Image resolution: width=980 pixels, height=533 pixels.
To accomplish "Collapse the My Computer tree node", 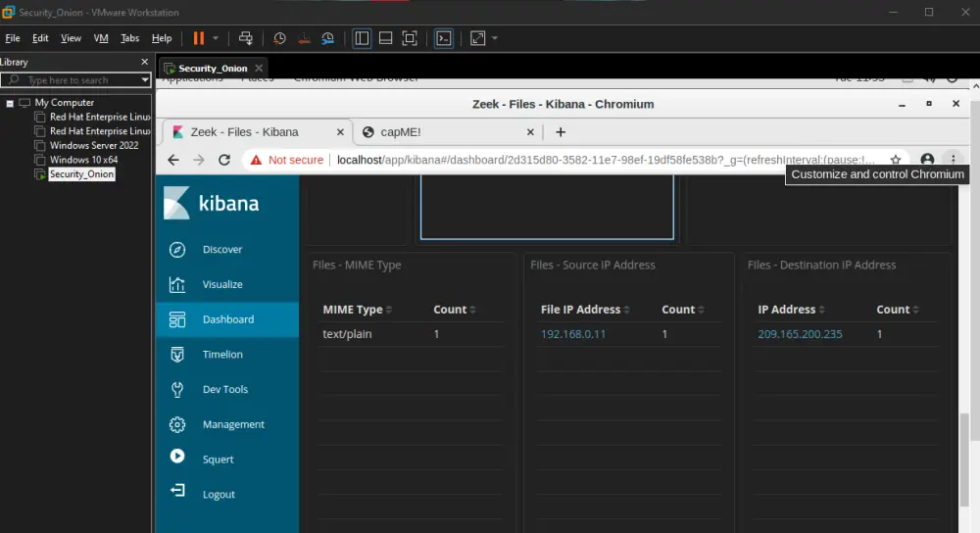I will (x=10, y=103).
